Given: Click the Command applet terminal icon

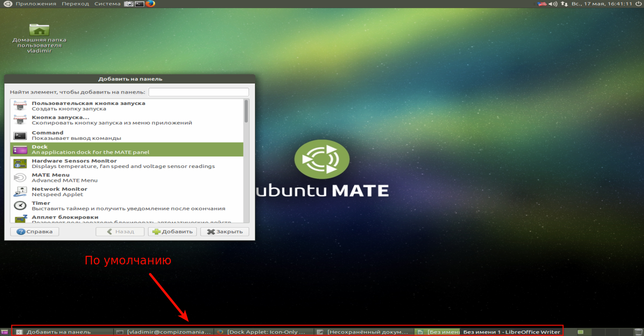Looking at the screenshot, I should [20, 136].
